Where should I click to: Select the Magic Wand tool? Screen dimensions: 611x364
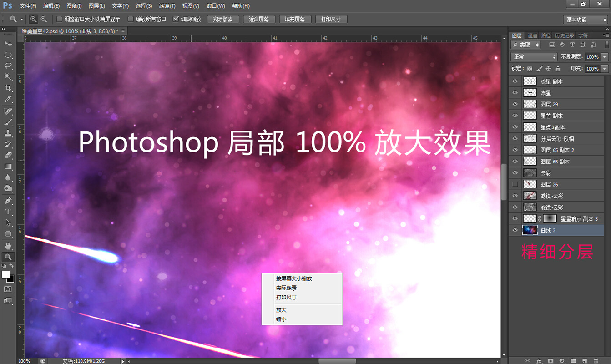(8, 77)
